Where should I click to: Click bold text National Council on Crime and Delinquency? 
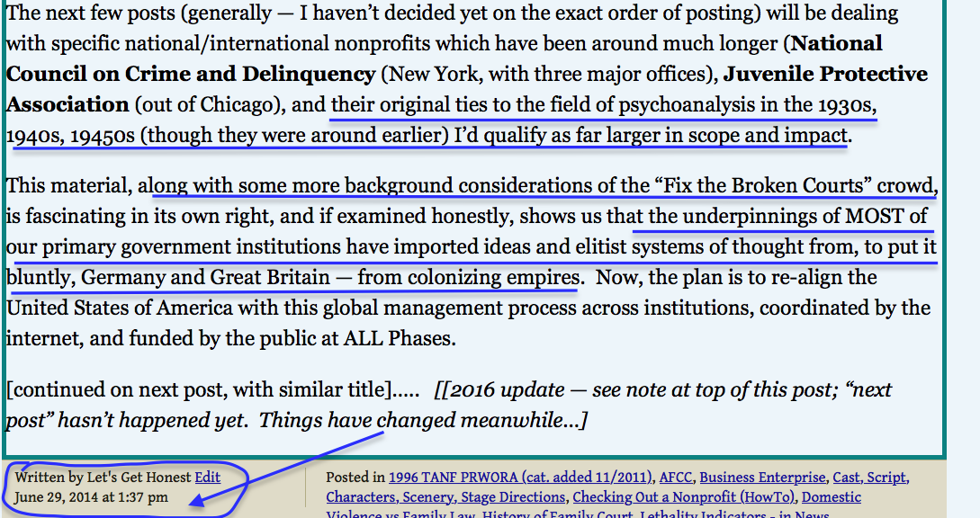pyautogui.click(x=189, y=74)
